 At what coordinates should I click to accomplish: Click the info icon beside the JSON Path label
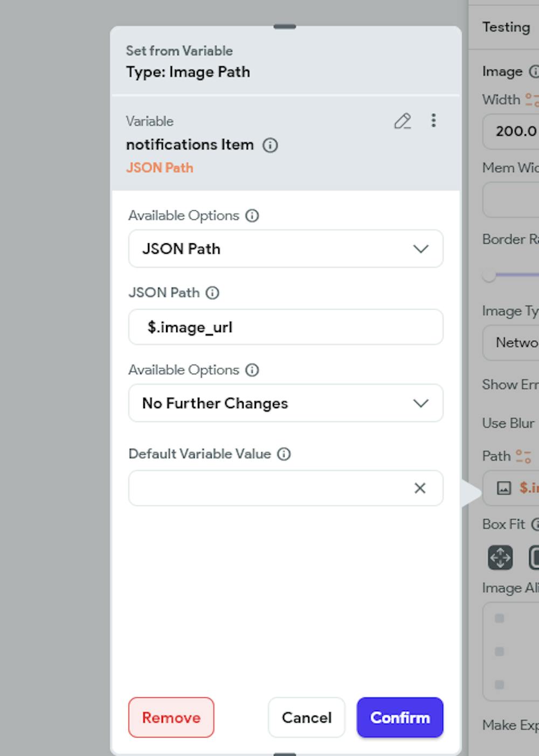pos(212,293)
